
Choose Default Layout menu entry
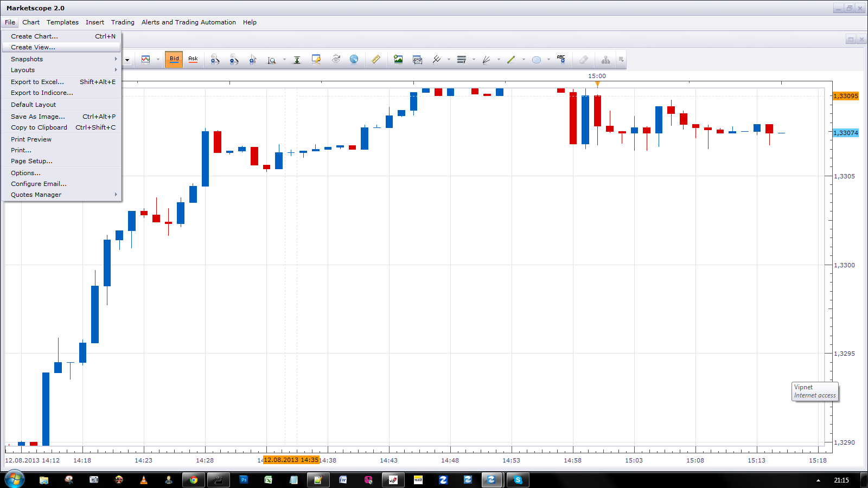tap(61, 105)
